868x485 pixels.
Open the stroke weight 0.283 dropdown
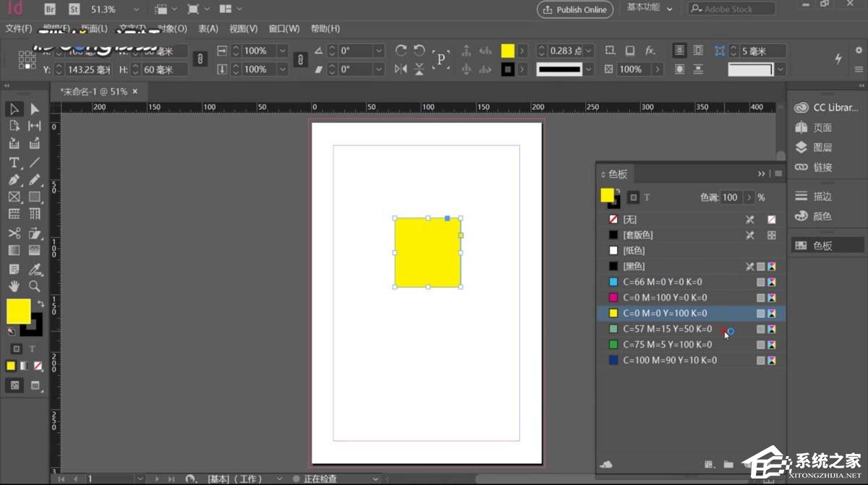coord(589,51)
